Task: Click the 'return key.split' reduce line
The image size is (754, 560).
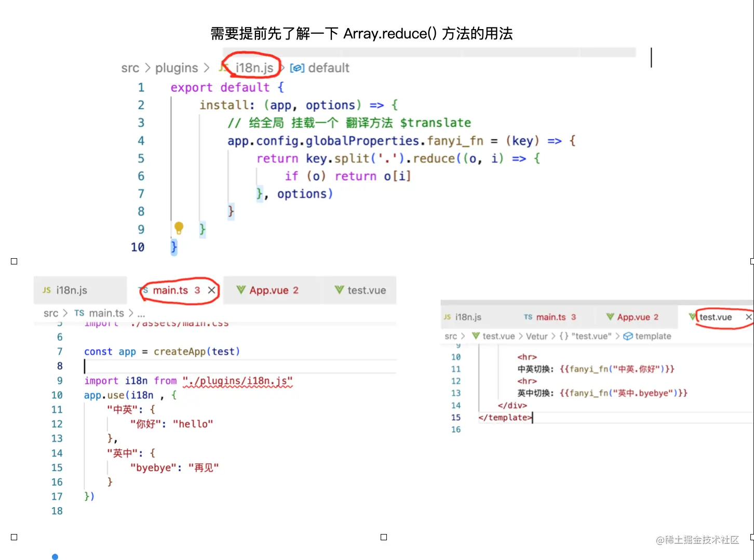Action: tap(399, 158)
